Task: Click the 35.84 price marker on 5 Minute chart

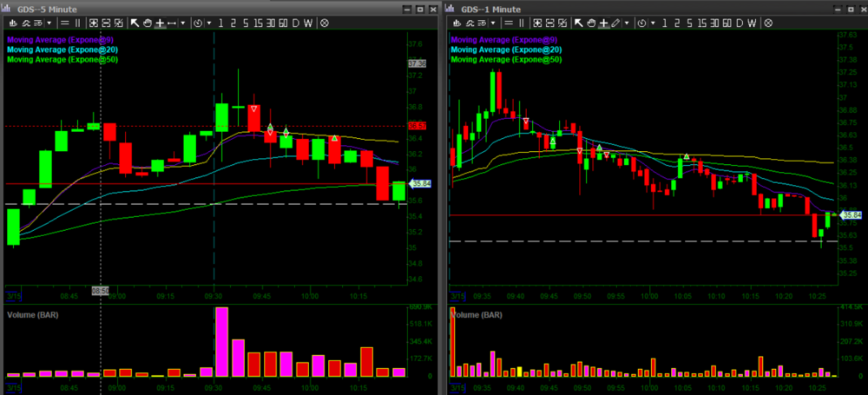Action: [419, 184]
